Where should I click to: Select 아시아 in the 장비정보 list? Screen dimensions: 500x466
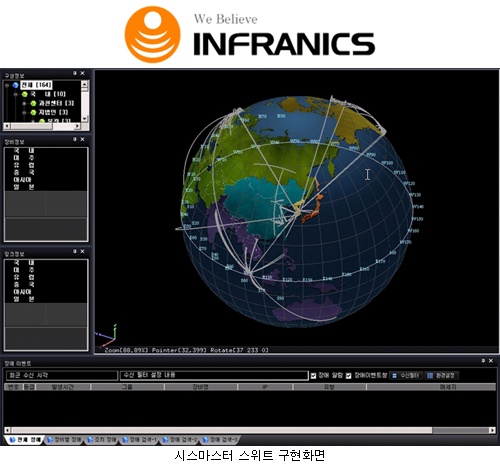[22, 180]
